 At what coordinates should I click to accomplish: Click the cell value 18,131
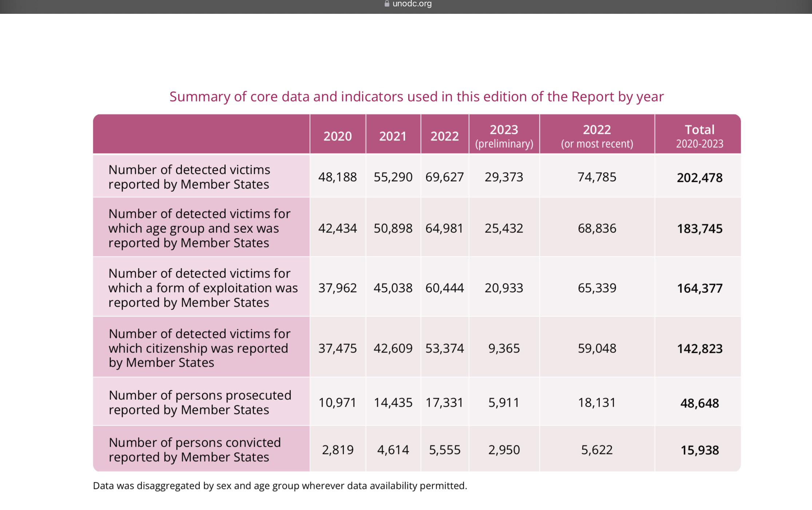[x=597, y=403]
